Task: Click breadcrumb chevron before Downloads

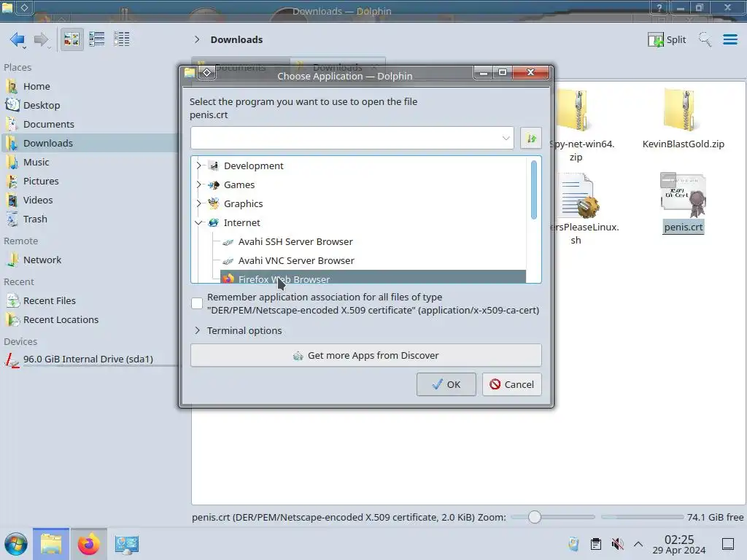Action: coord(197,39)
